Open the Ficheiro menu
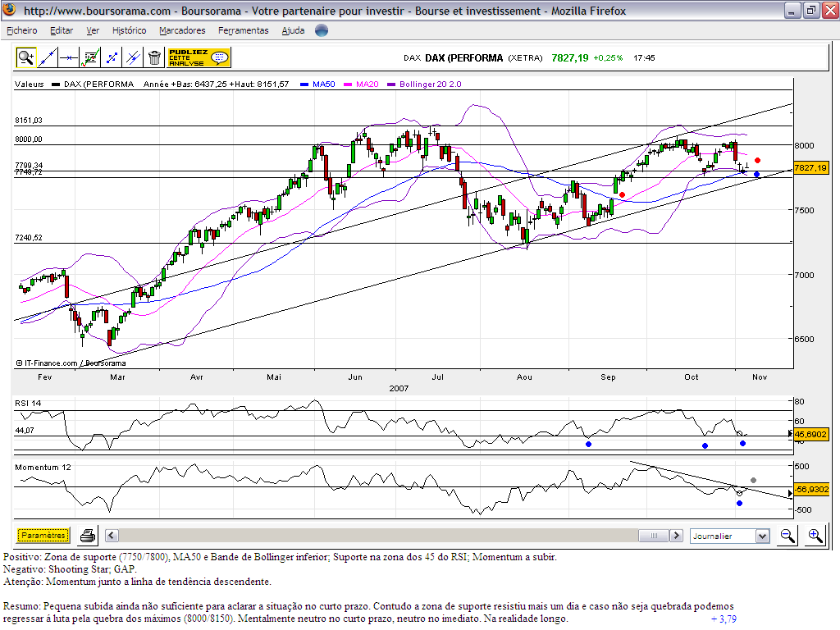The height and width of the screenshot is (630, 840). pyautogui.click(x=22, y=30)
